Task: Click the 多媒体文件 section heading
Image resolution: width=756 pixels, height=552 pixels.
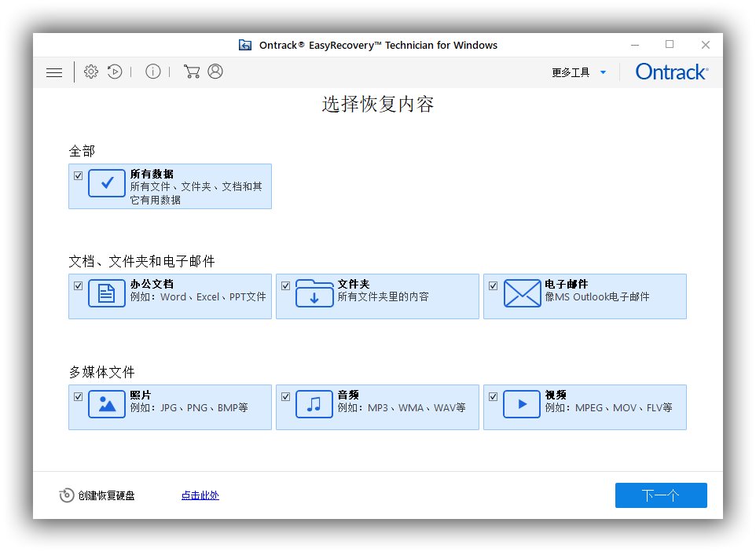Action: click(101, 372)
